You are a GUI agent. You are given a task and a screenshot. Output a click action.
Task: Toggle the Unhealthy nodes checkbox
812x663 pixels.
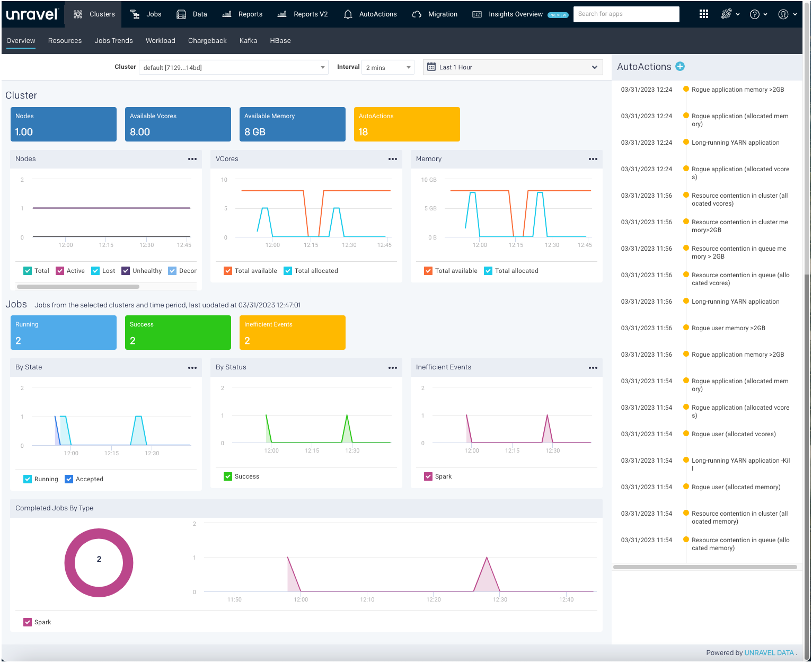(126, 271)
